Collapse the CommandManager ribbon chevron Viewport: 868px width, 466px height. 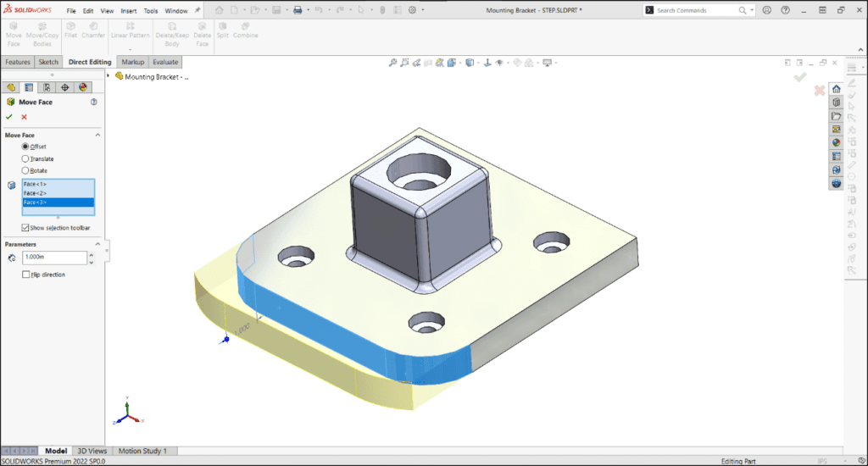861,50
